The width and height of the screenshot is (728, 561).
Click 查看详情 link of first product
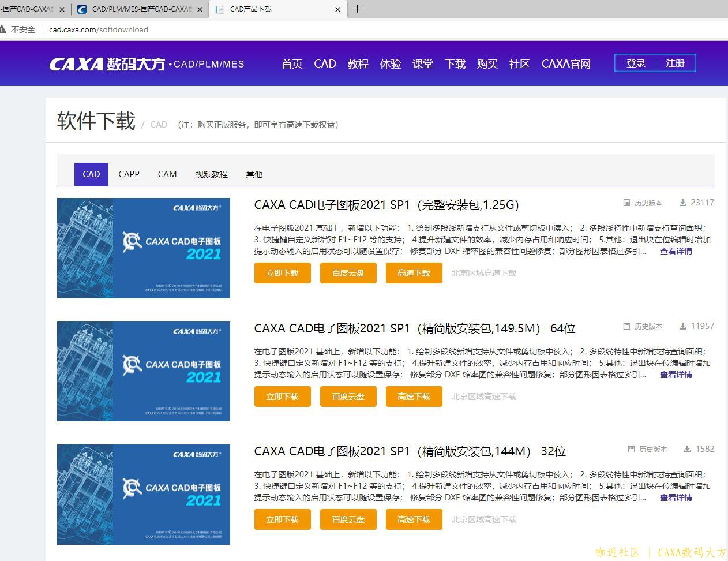676,252
